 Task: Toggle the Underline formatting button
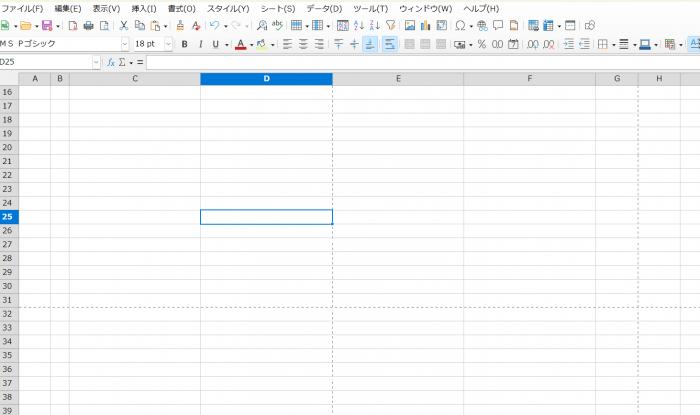pos(217,44)
